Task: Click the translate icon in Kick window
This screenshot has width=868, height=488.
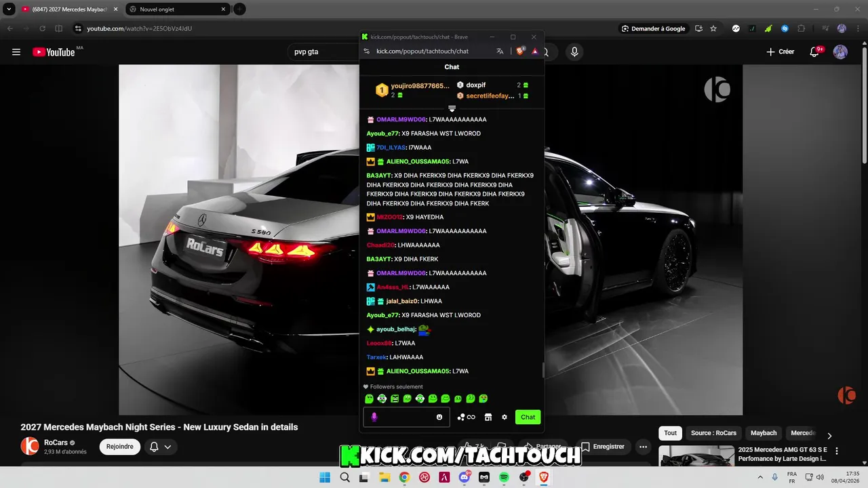Action: tap(500, 51)
